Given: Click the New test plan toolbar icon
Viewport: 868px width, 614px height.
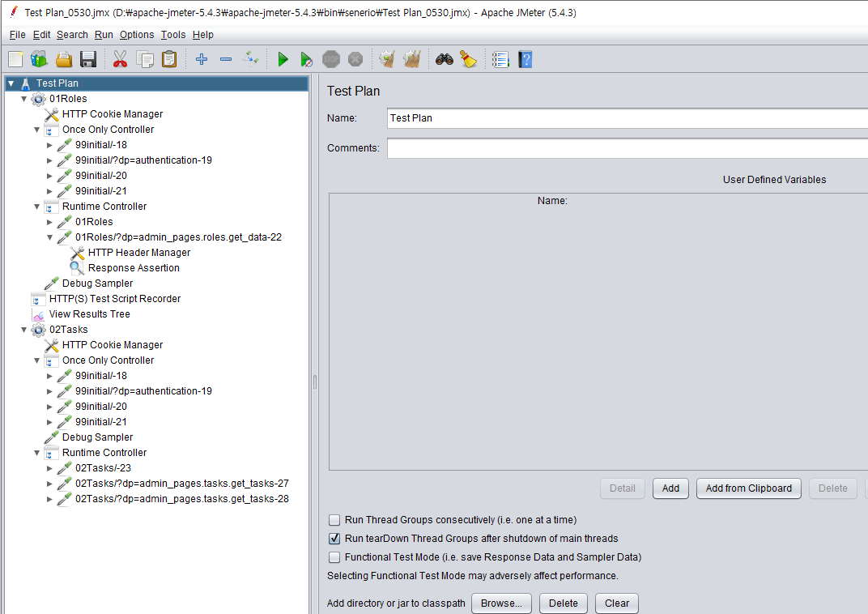Looking at the screenshot, I should coord(15,59).
